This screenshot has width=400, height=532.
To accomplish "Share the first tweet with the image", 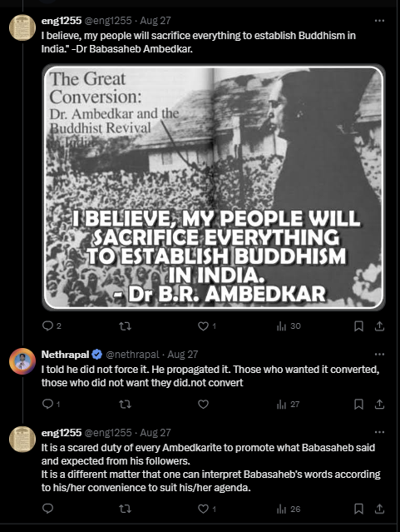I will (379, 326).
